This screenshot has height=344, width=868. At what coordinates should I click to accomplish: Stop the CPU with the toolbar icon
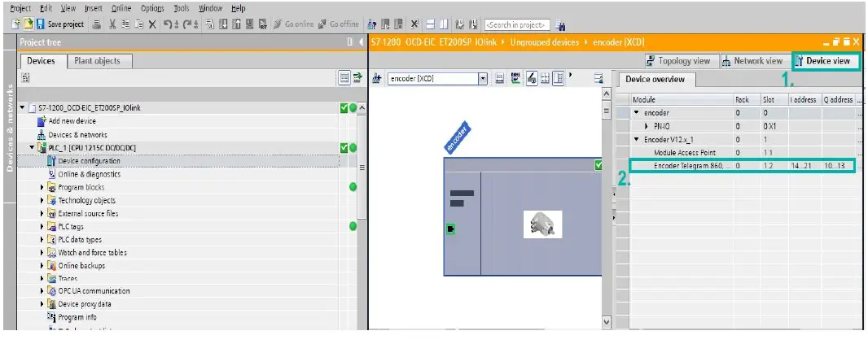[x=398, y=24]
